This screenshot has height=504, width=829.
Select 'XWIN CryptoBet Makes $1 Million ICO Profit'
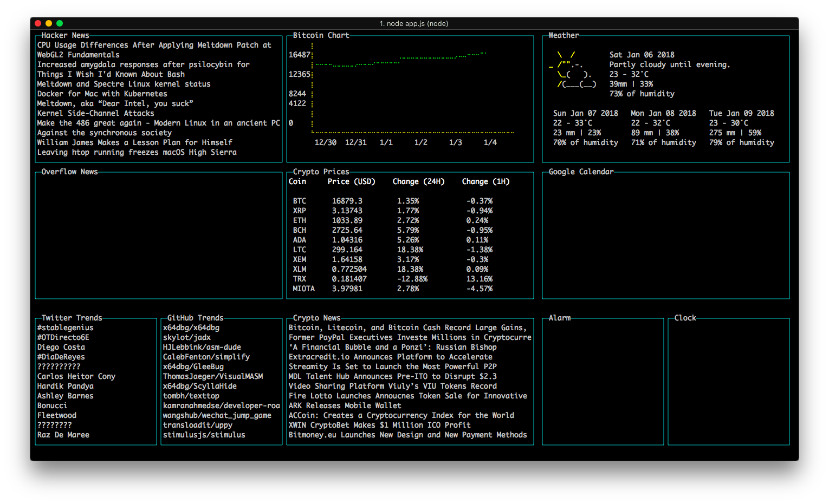[379, 425]
